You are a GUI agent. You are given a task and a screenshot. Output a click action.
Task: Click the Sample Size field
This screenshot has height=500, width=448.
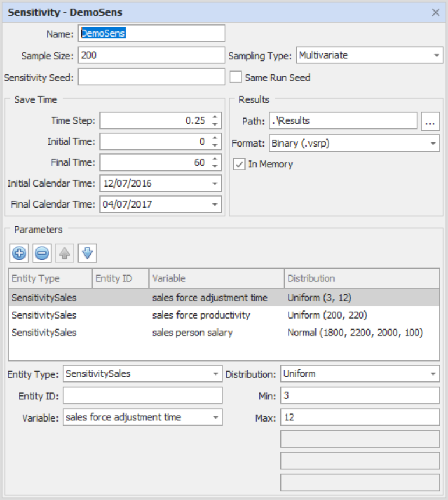tap(151, 55)
